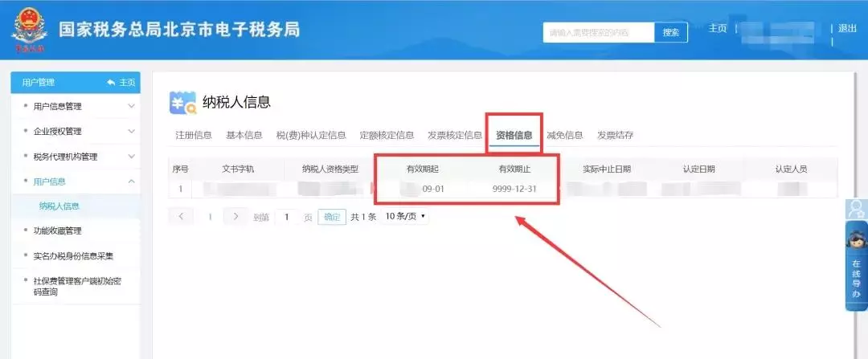Click the taxpayer information page icon
This screenshot has height=359, width=868.
[182, 103]
